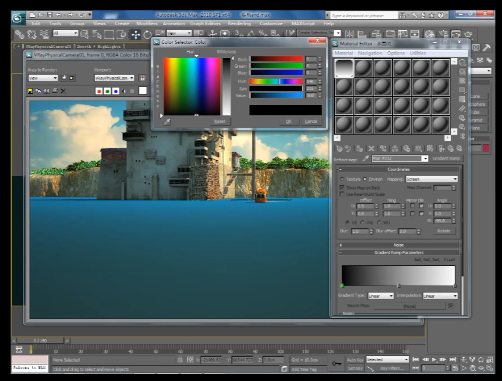
Task: Toggle the V Tile checkbox
Action: [421, 213]
